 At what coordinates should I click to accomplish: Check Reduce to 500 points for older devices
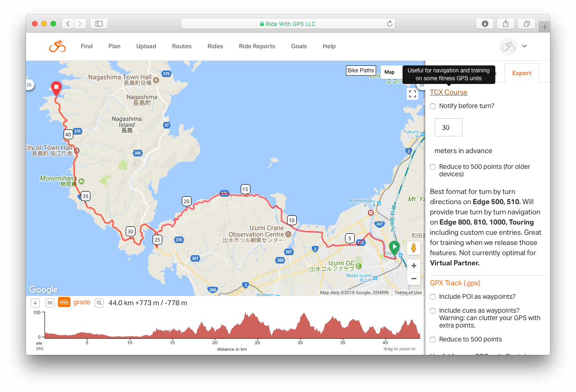pyautogui.click(x=433, y=167)
